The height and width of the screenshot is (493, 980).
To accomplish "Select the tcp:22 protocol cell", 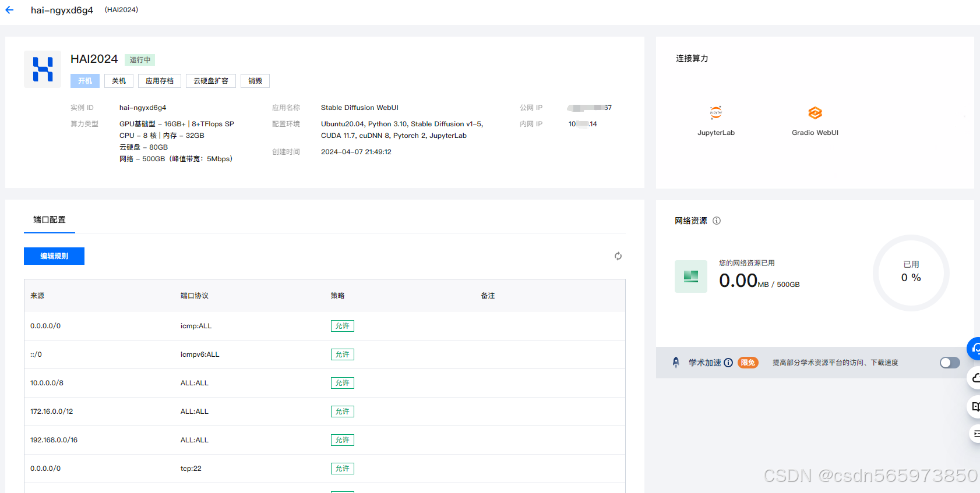I will point(191,469).
